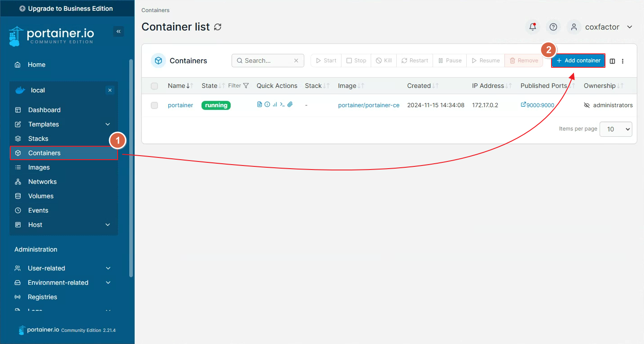Image resolution: width=644 pixels, height=344 pixels.
Task: Click the sidebar vertical scrollbar
Action: tap(131, 168)
